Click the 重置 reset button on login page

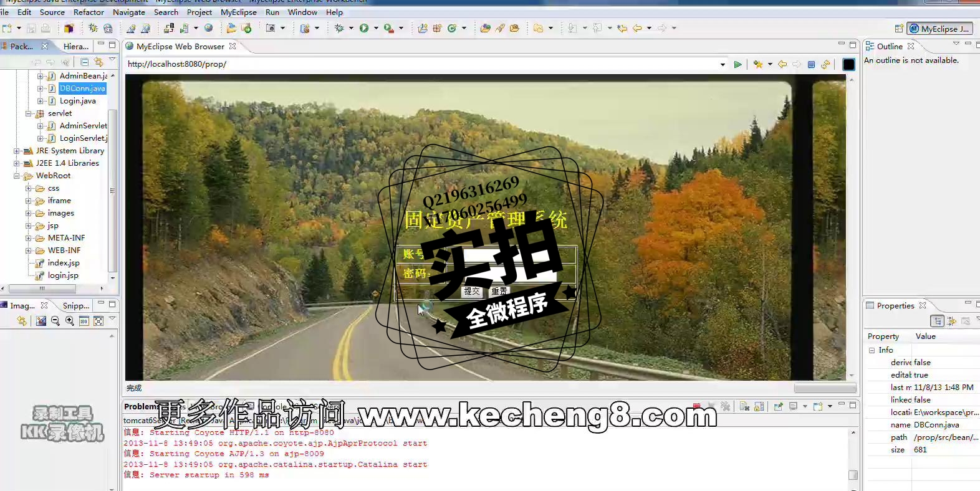(x=499, y=291)
